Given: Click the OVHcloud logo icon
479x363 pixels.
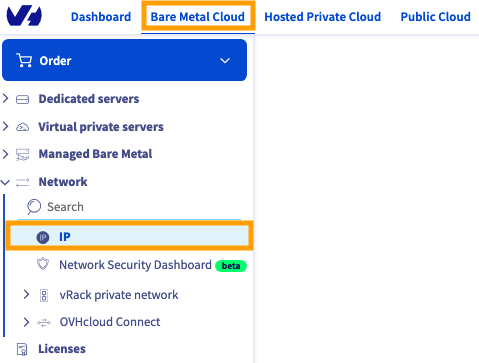Looking at the screenshot, I should 24,16.
